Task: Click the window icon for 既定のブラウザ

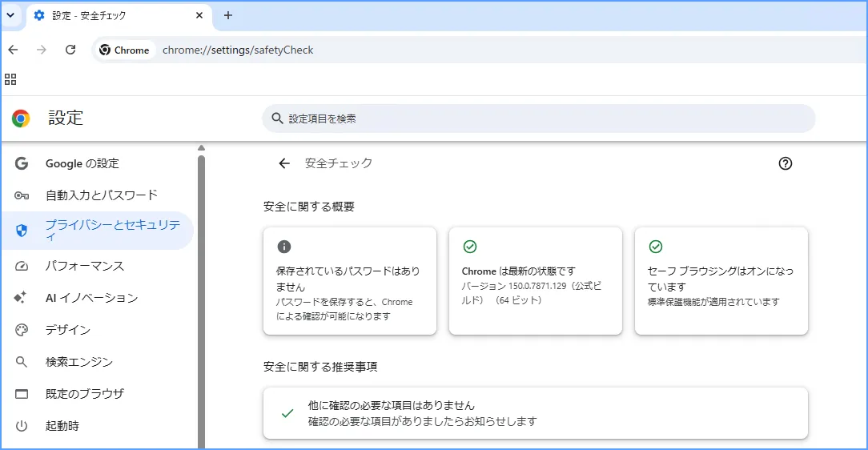Action: (x=22, y=394)
